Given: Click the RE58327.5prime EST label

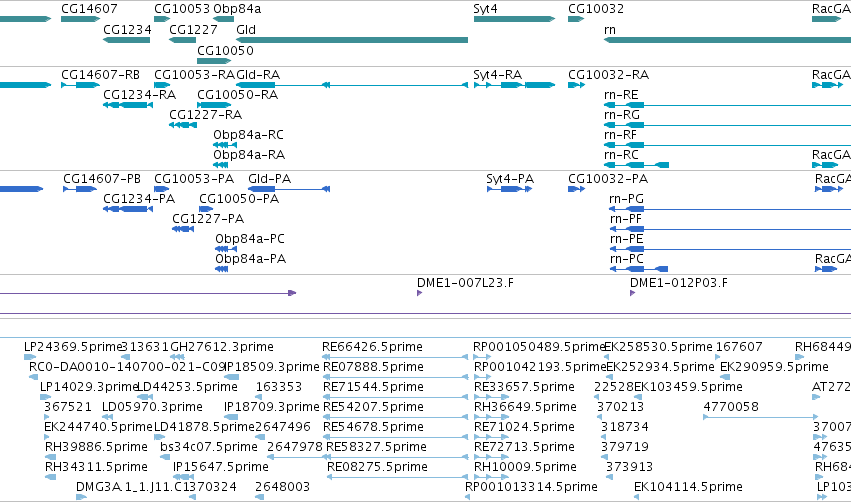Looking at the screenshot, I should (x=376, y=447).
